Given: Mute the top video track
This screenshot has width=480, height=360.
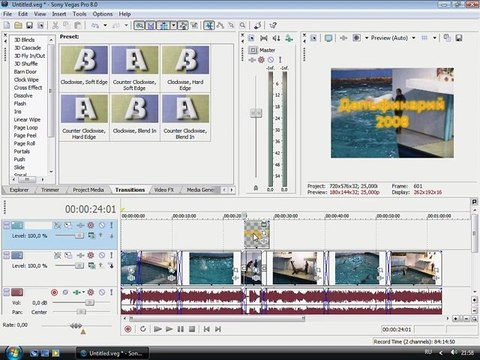Looking at the screenshot, I should point(102,226).
